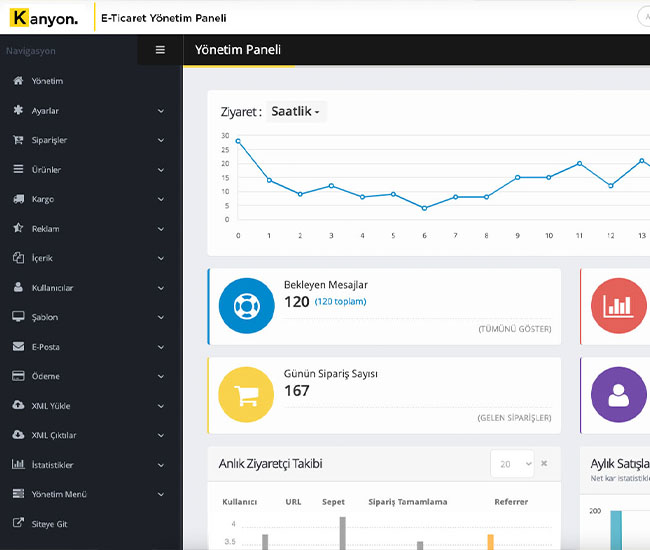
Task: Expand the Reklam menu chevron
Action: click(x=161, y=229)
